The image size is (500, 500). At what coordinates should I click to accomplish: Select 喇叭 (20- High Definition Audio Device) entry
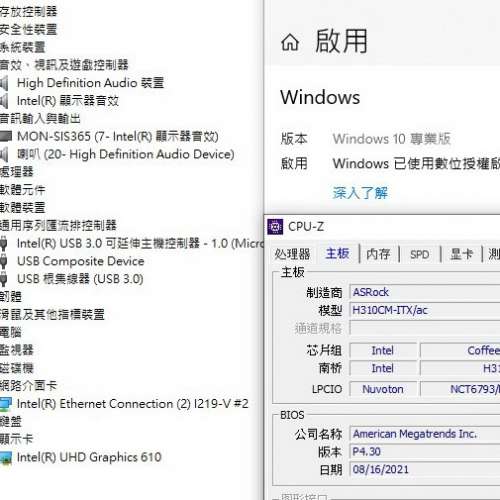pyautogui.click(x=126, y=154)
